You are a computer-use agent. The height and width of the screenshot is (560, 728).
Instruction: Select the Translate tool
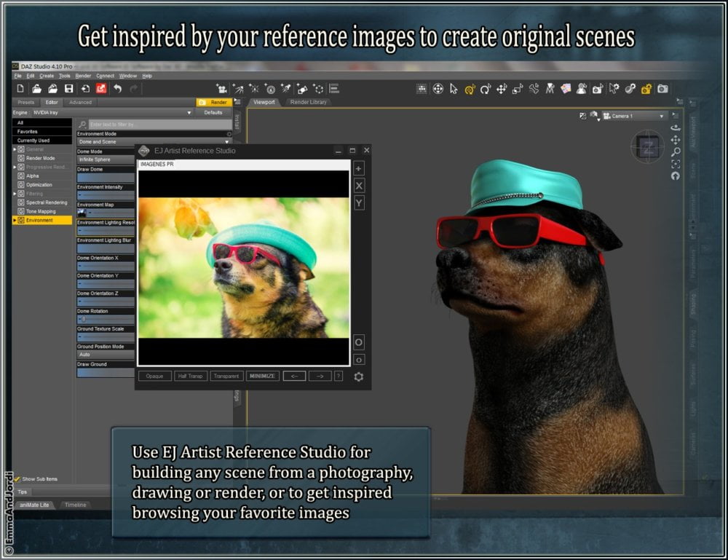point(502,89)
